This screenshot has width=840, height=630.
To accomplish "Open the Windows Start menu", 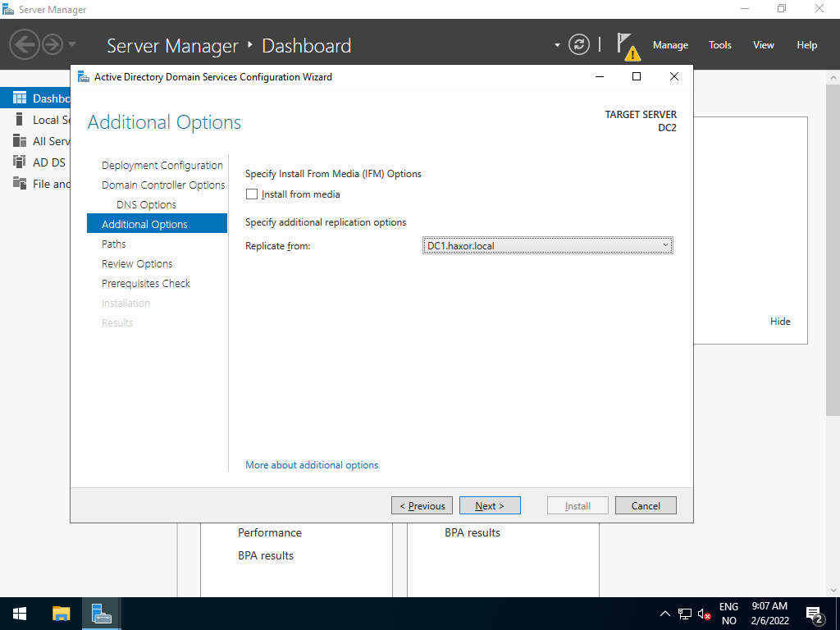I will (20, 614).
